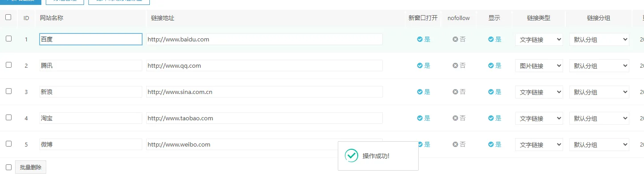Check the checkbox beside 批量删除 button

click(8, 167)
